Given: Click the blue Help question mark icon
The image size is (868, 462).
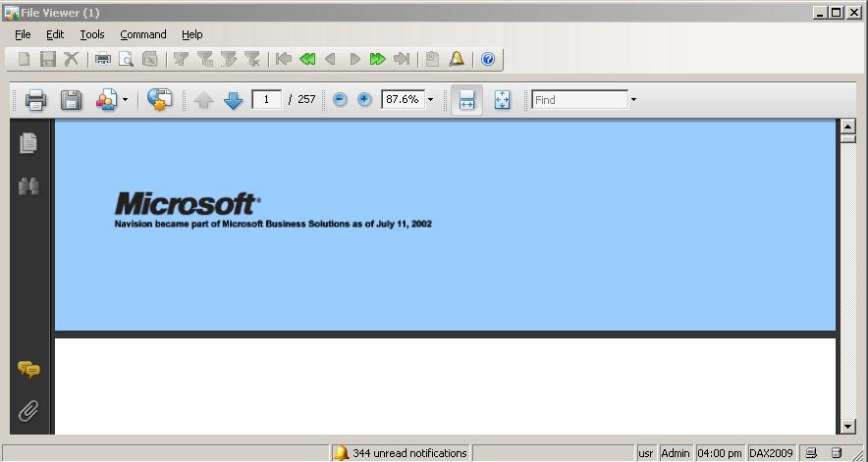Looking at the screenshot, I should 488,59.
